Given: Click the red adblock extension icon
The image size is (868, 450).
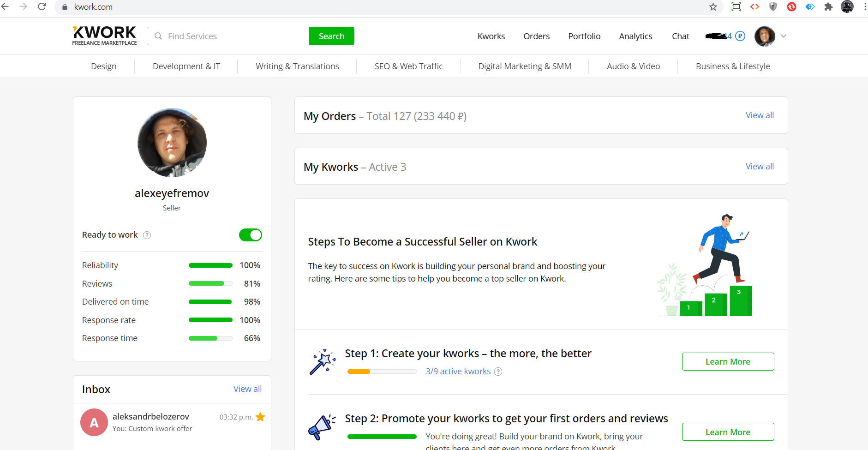Looking at the screenshot, I should point(791,6).
